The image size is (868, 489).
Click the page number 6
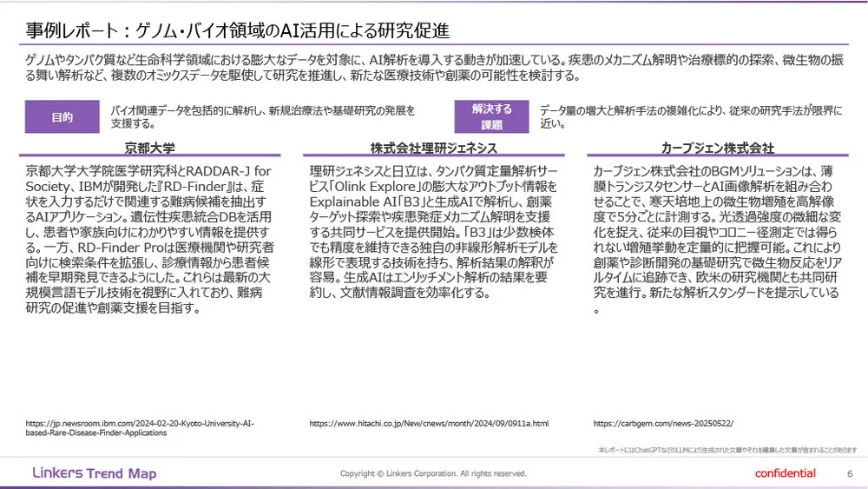849,473
